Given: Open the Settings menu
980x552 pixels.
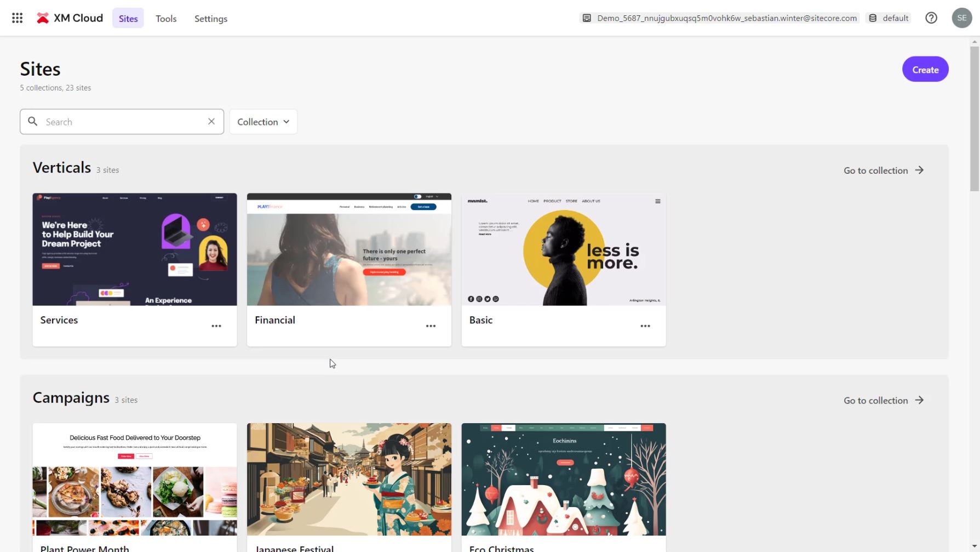Looking at the screenshot, I should (211, 19).
